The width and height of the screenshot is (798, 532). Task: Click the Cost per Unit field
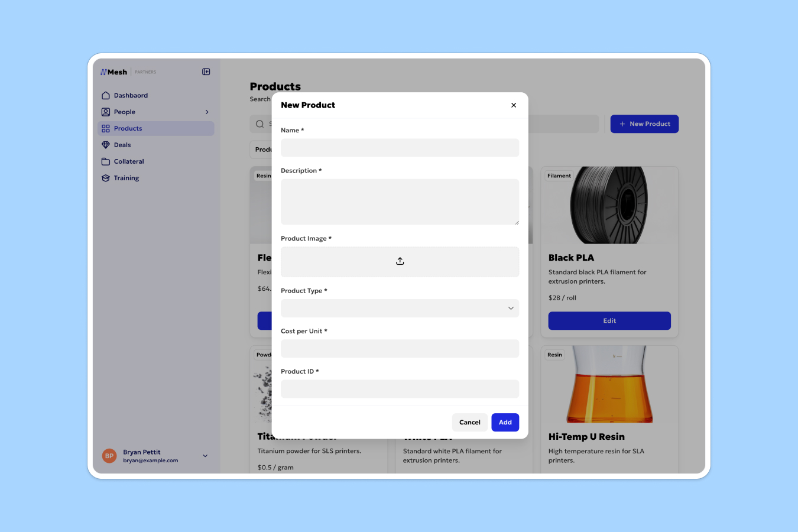[x=400, y=348]
